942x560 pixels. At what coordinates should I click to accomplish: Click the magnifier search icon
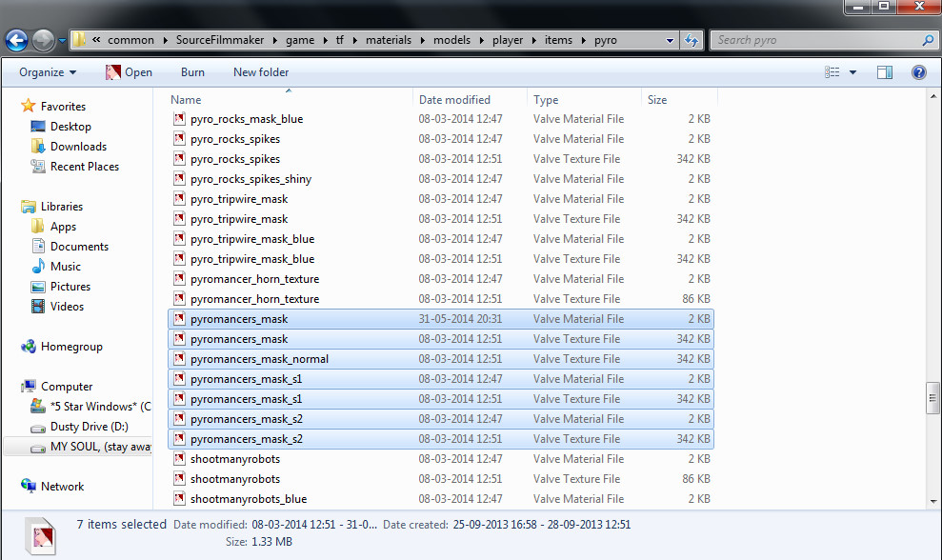(928, 40)
